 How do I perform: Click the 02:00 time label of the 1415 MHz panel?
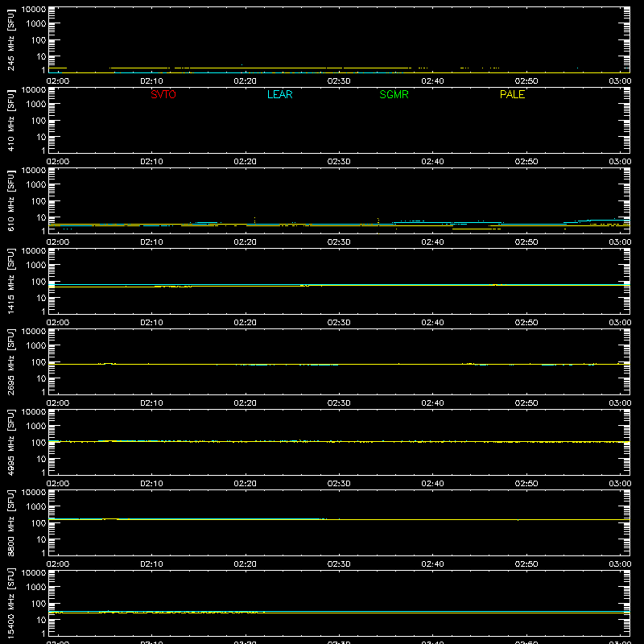point(58,323)
